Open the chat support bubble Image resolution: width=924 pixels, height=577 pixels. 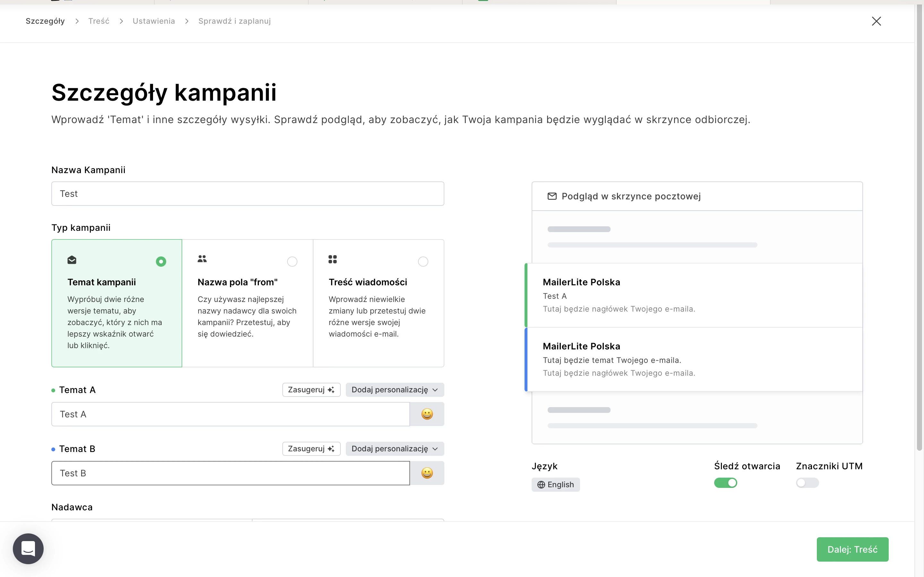click(28, 549)
